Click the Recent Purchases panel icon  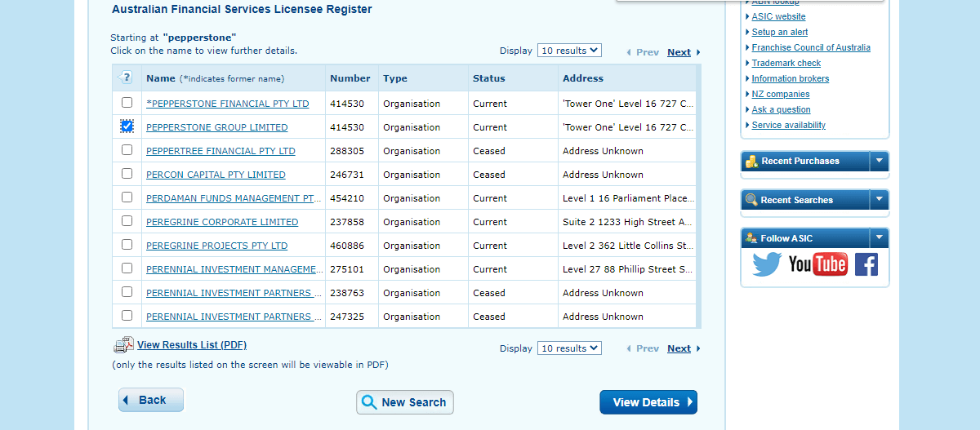pos(751,161)
